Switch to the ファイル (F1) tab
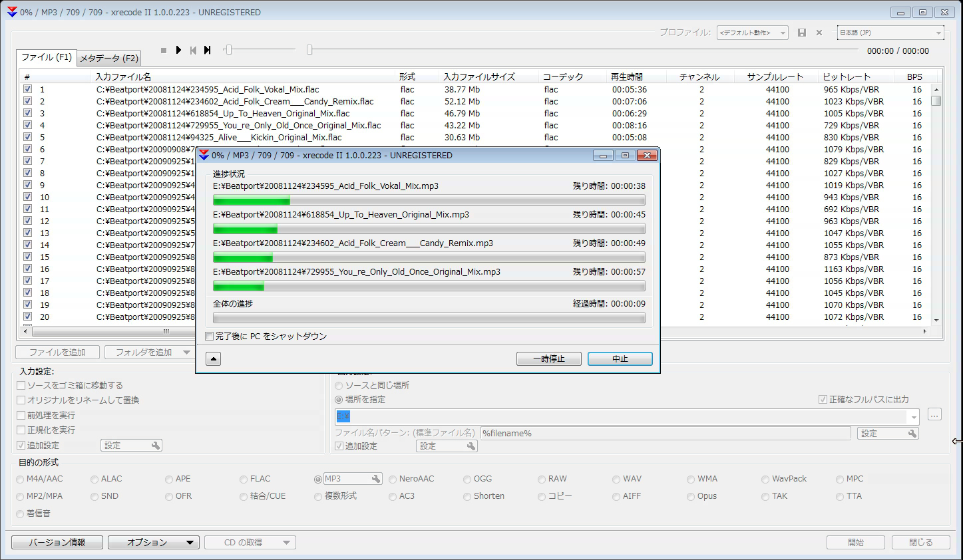Screen dimensions: 963x560 coord(47,57)
